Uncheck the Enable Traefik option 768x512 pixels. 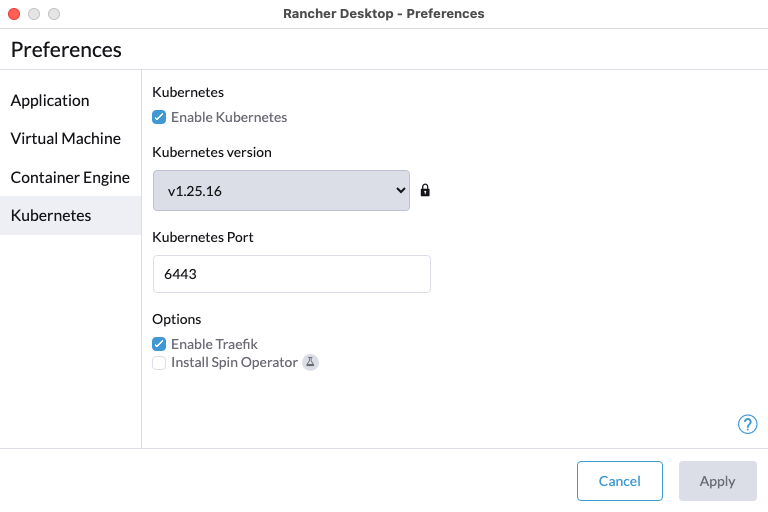(x=159, y=344)
